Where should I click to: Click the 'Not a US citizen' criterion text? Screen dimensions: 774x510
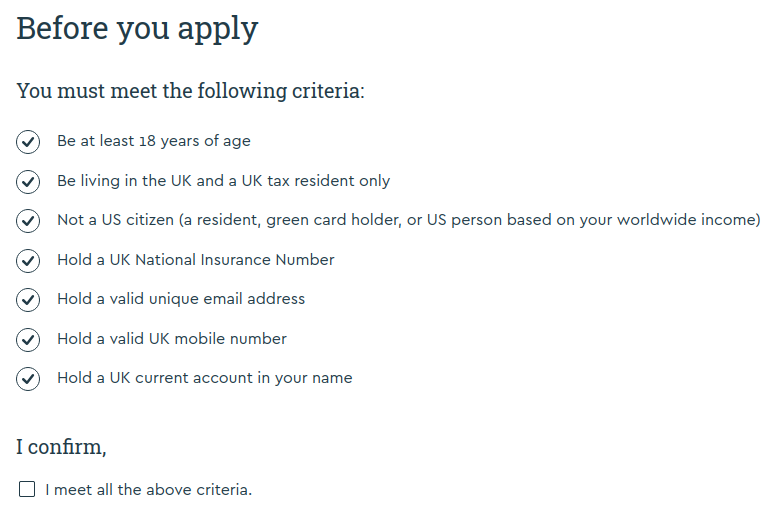click(409, 220)
